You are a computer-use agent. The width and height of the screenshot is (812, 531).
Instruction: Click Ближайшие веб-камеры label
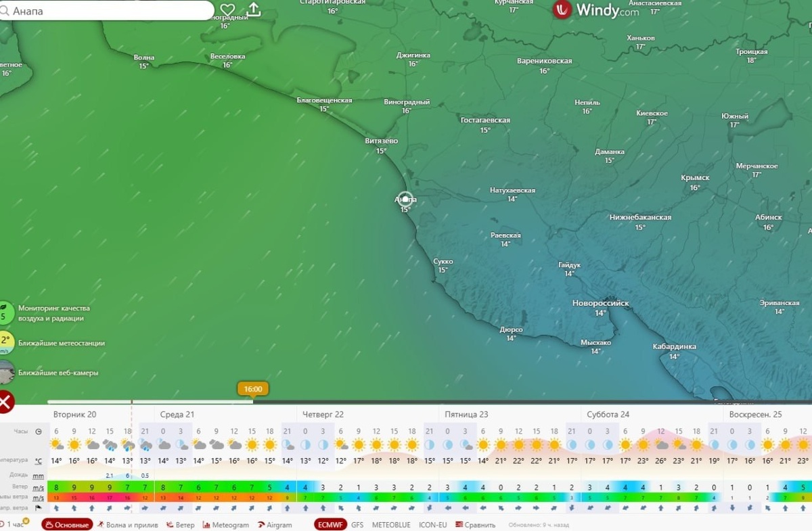58,373
